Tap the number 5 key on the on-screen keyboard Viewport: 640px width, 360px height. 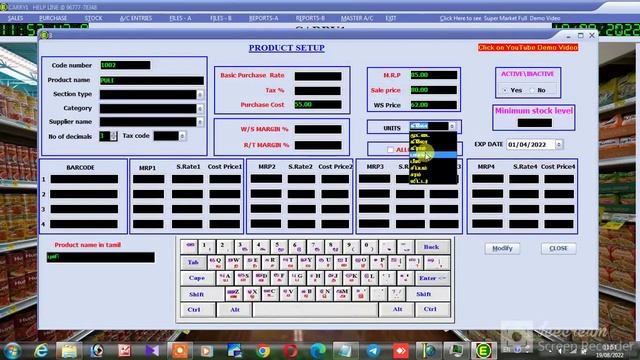click(279, 247)
